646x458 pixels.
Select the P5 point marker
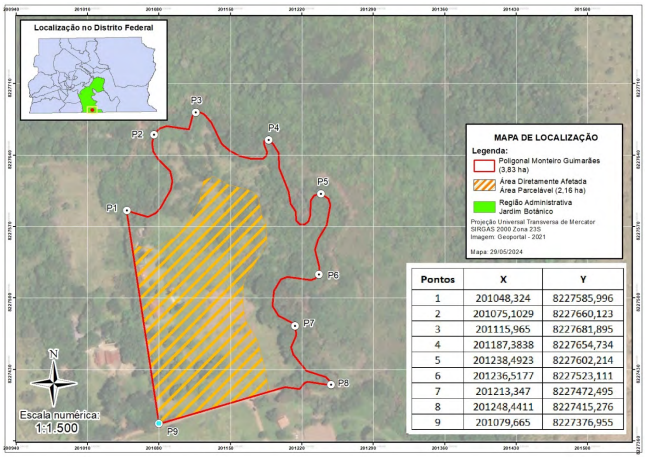(x=321, y=194)
